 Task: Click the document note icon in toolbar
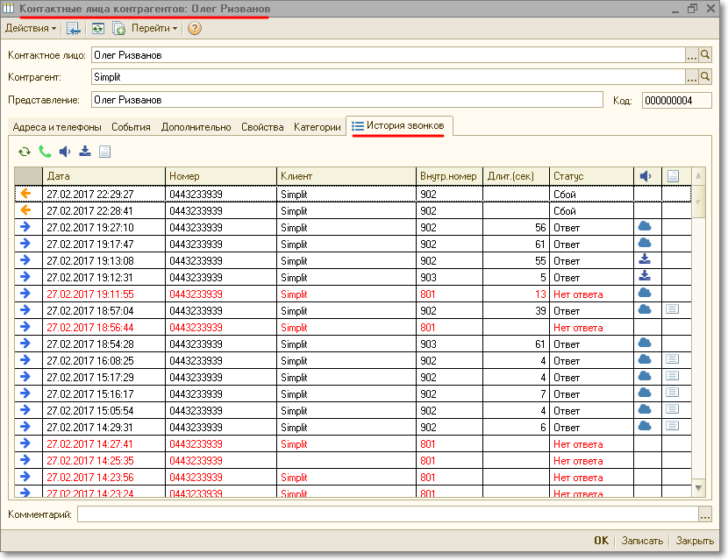point(105,152)
